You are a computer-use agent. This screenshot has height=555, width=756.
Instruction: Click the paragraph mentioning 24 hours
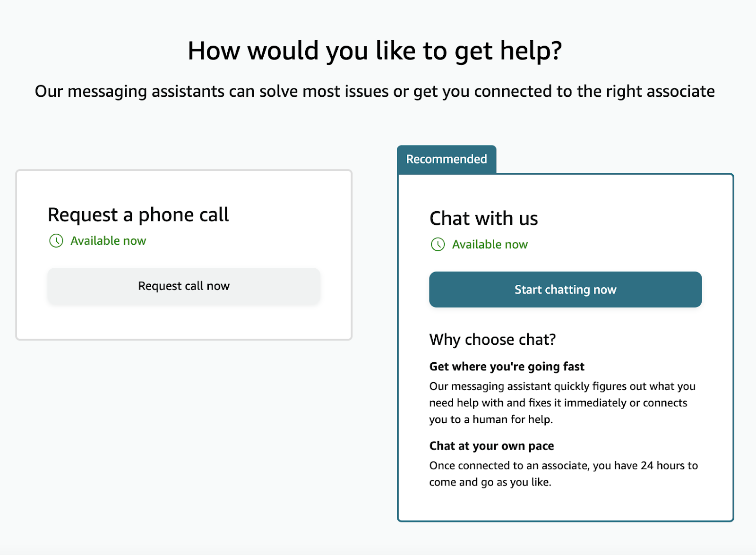[x=563, y=473]
